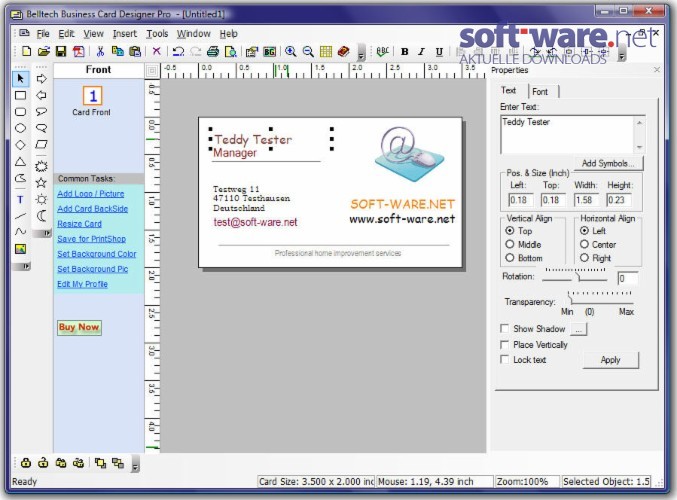Select the curve line tool

pyautogui.click(x=20, y=232)
